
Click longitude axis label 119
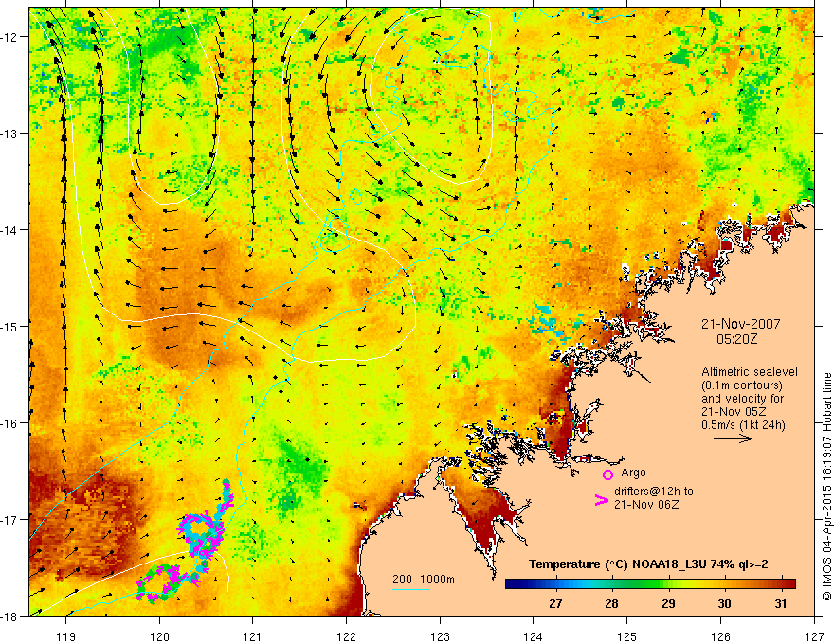tap(66, 636)
